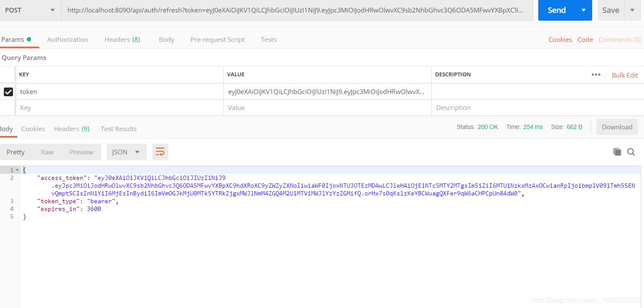The image size is (644, 308).
Task: Click the VALUE column header
Action: coord(236,75)
